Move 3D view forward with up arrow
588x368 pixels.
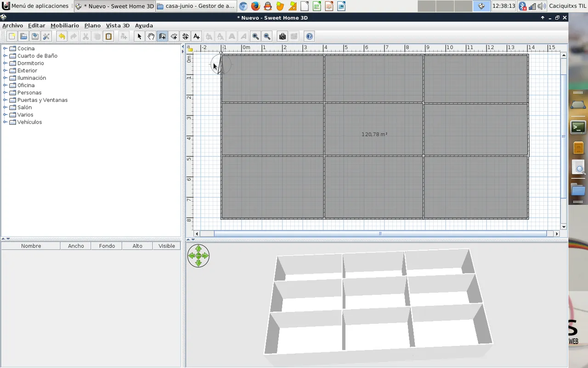(x=198, y=249)
